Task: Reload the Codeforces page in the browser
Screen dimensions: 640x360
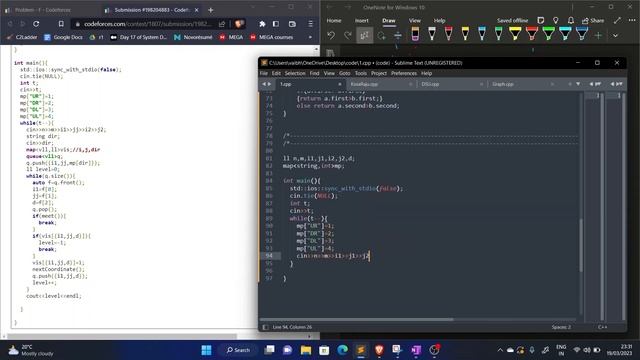Action: pos(36,24)
